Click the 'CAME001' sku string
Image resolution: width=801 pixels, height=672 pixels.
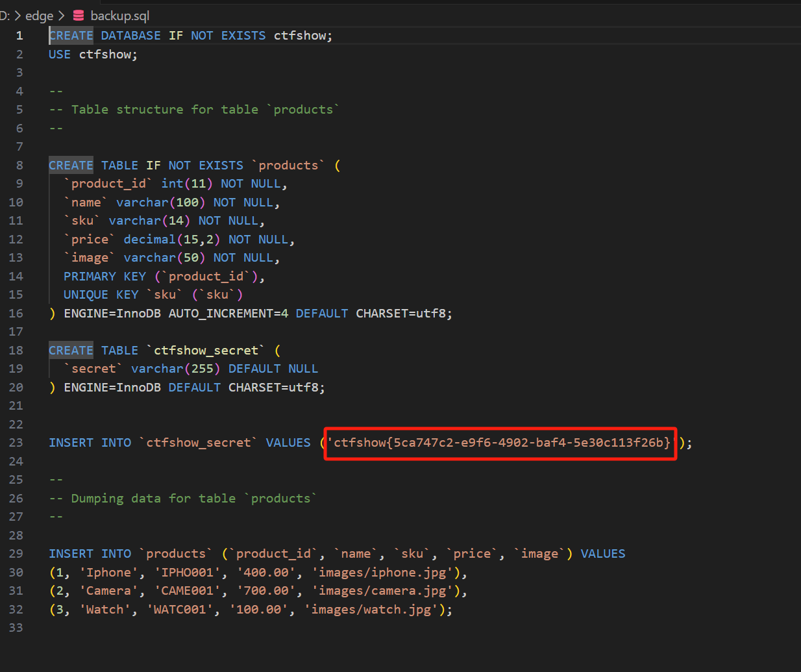click(187, 591)
